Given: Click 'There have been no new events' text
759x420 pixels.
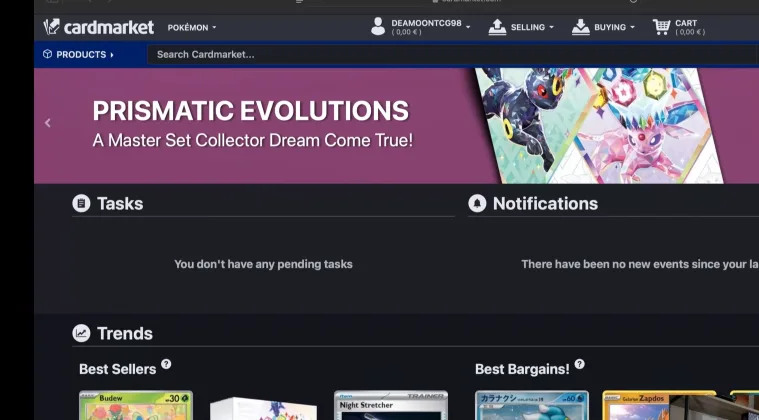Looking at the screenshot, I should coord(640,264).
